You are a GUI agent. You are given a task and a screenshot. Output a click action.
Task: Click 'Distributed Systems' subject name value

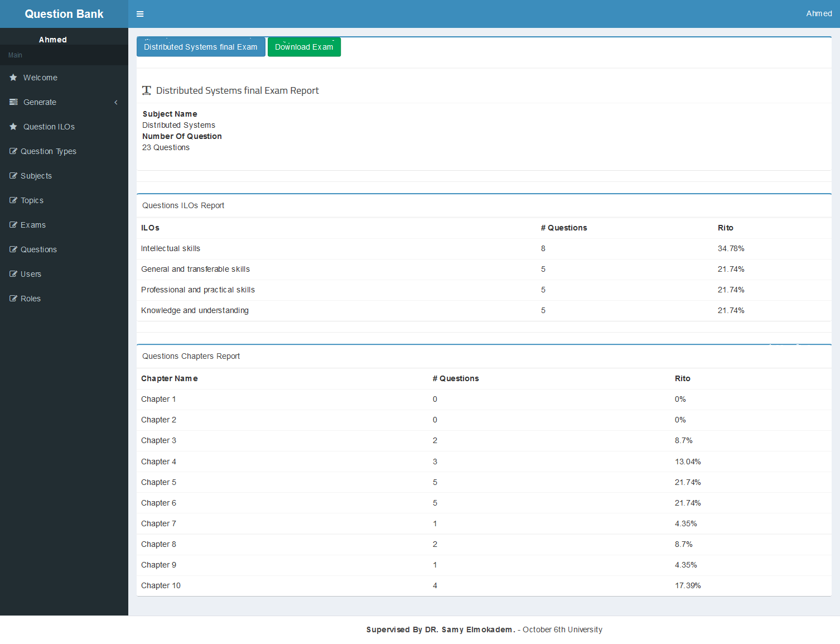(x=178, y=125)
